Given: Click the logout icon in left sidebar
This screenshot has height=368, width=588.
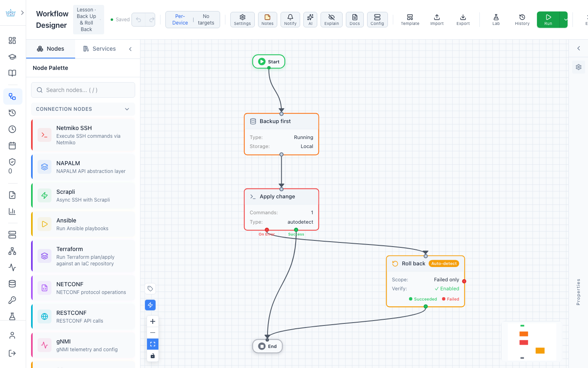Looking at the screenshot, I should (12, 353).
